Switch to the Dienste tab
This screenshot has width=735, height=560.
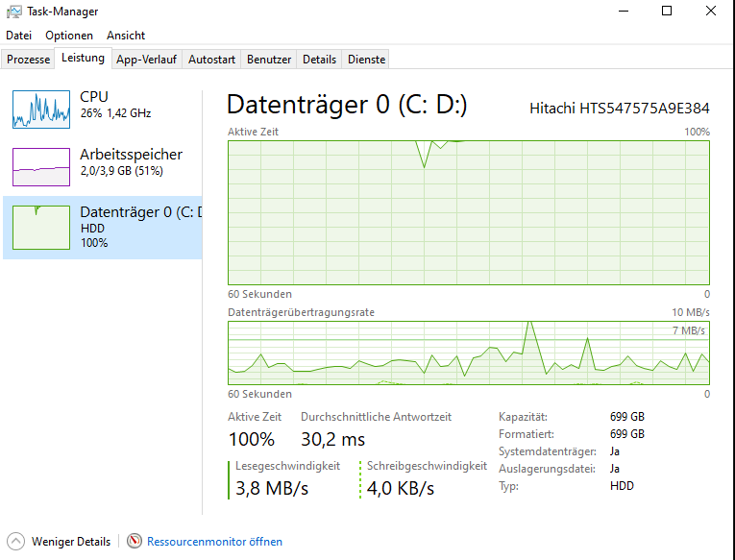click(x=366, y=60)
